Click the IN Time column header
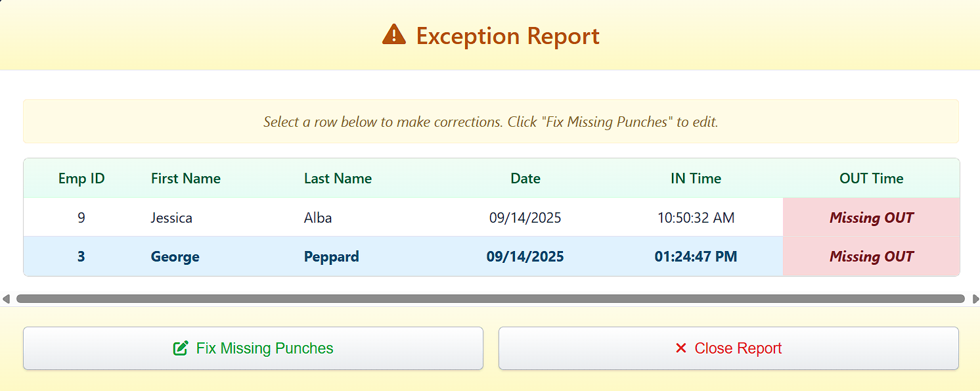 click(696, 178)
